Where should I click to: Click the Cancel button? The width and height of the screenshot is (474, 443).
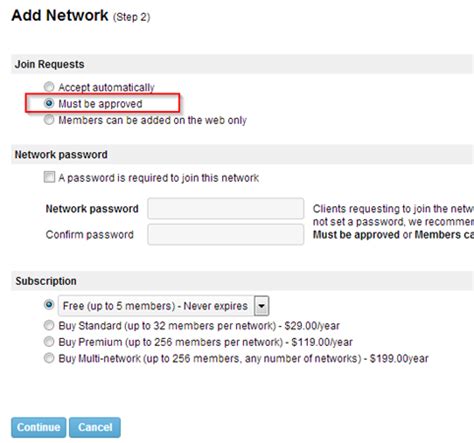[95, 427]
